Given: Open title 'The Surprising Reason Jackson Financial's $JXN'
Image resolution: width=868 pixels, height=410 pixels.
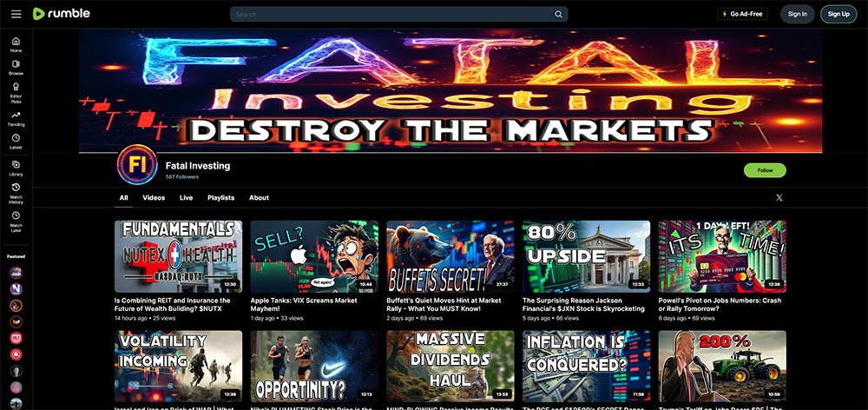Looking at the screenshot, I should 583,304.
